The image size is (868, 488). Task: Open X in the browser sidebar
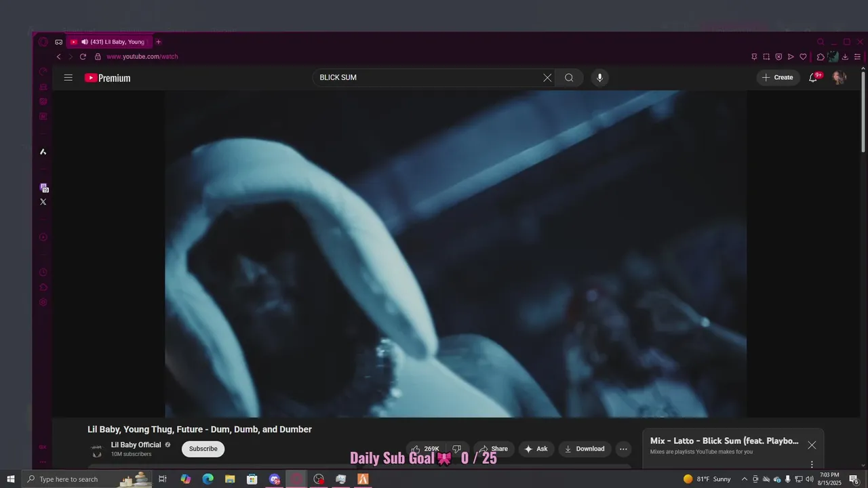click(x=43, y=202)
